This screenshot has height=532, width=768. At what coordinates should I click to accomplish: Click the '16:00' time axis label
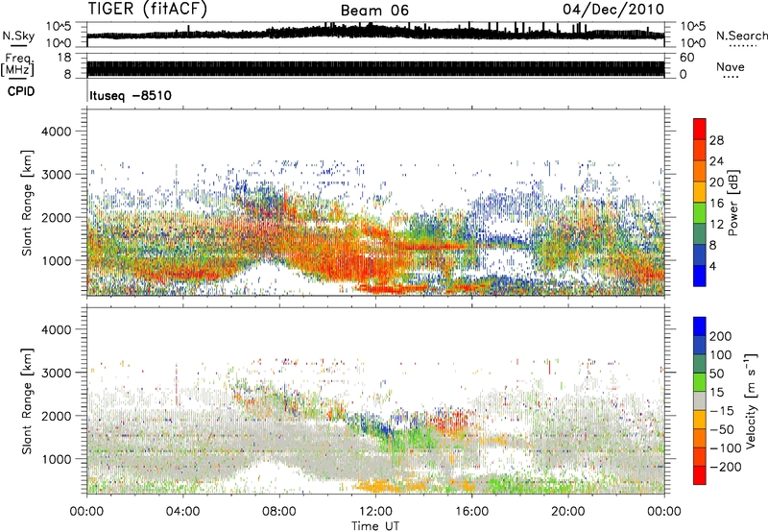point(471,512)
